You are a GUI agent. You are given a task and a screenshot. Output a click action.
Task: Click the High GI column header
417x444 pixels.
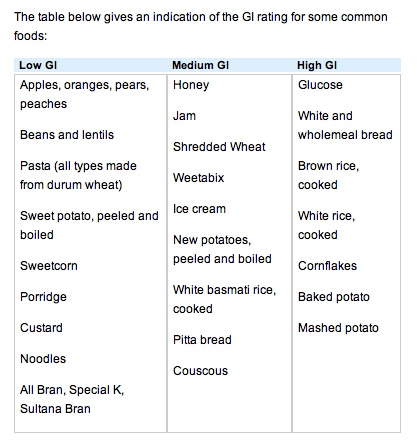[x=317, y=65]
